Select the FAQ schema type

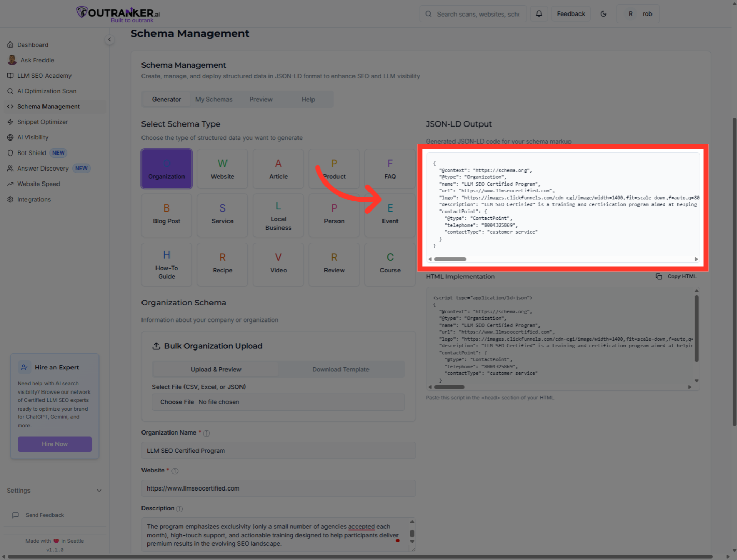pos(390,169)
